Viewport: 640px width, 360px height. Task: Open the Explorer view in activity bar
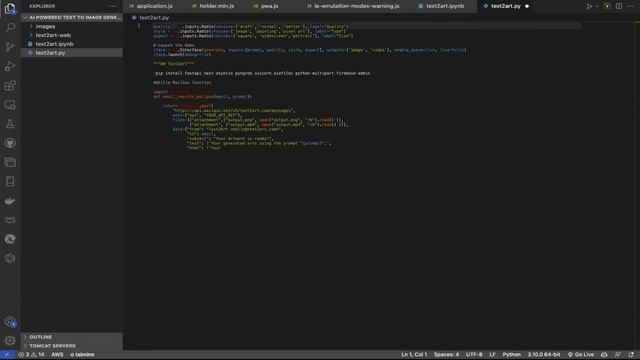pyautogui.click(x=10, y=8)
